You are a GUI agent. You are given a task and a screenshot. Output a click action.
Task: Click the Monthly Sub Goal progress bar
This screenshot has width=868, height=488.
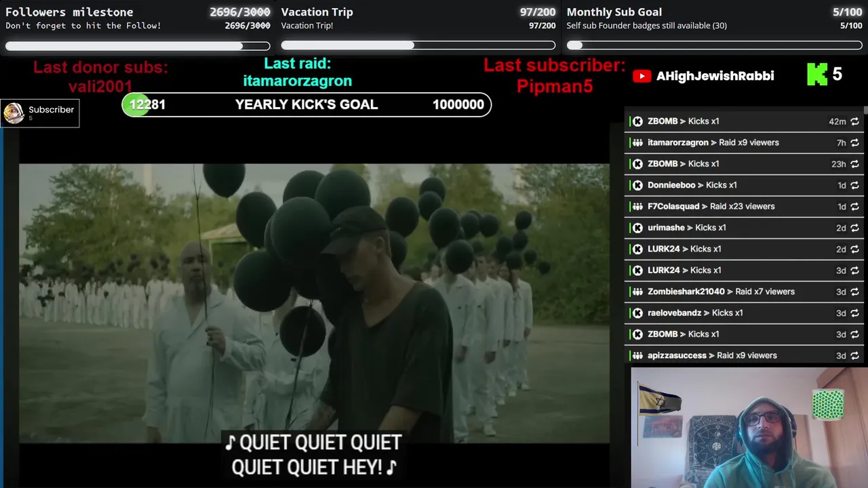(x=715, y=45)
